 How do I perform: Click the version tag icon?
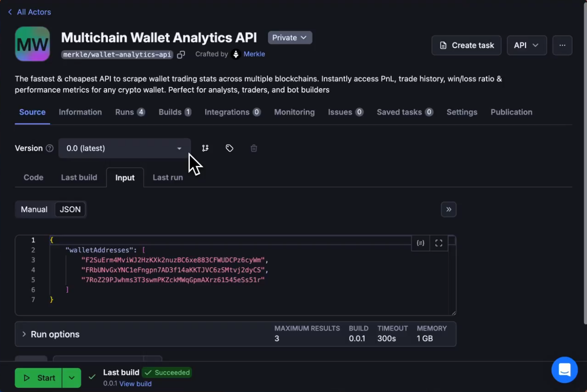click(x=229, y=148)
